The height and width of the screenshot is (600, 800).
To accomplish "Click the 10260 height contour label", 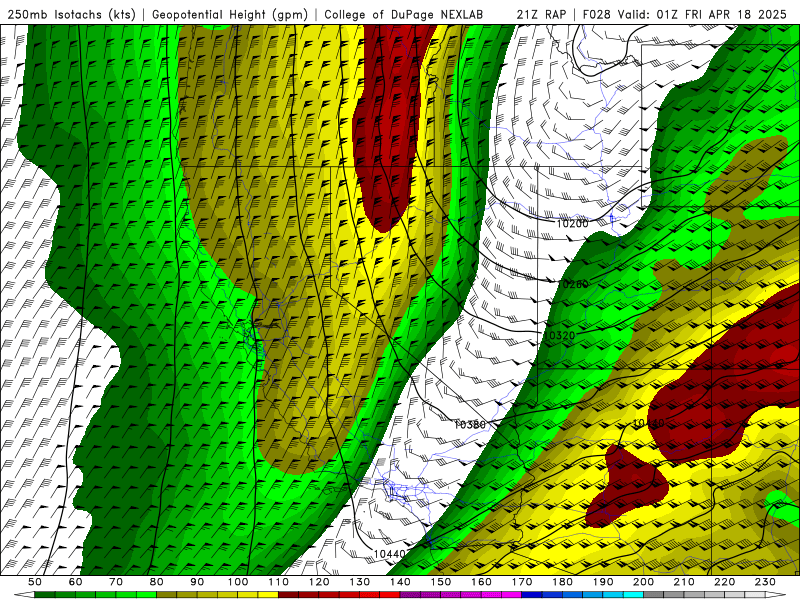I will (572, 284).
